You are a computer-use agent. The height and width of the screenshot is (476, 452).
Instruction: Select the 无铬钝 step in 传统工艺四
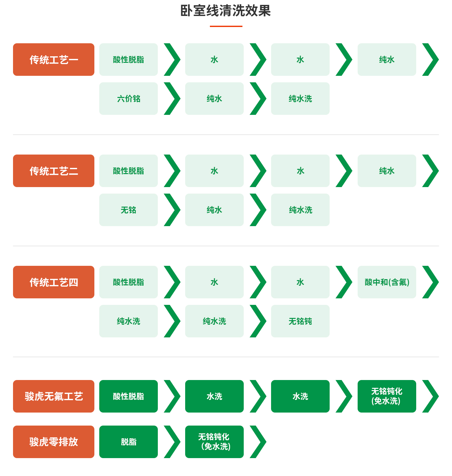coord(300,321)
